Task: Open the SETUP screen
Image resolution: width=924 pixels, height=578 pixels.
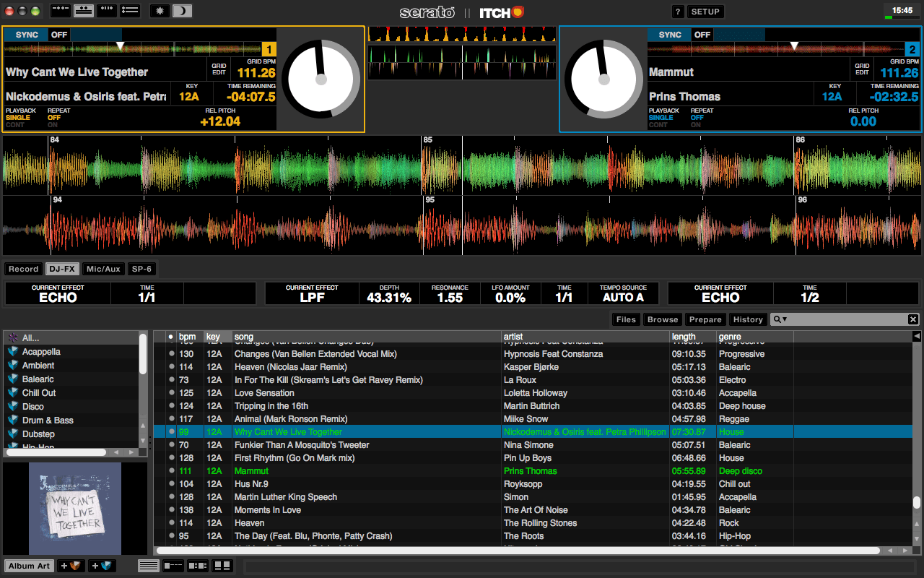Action: (x=705, y=11)
